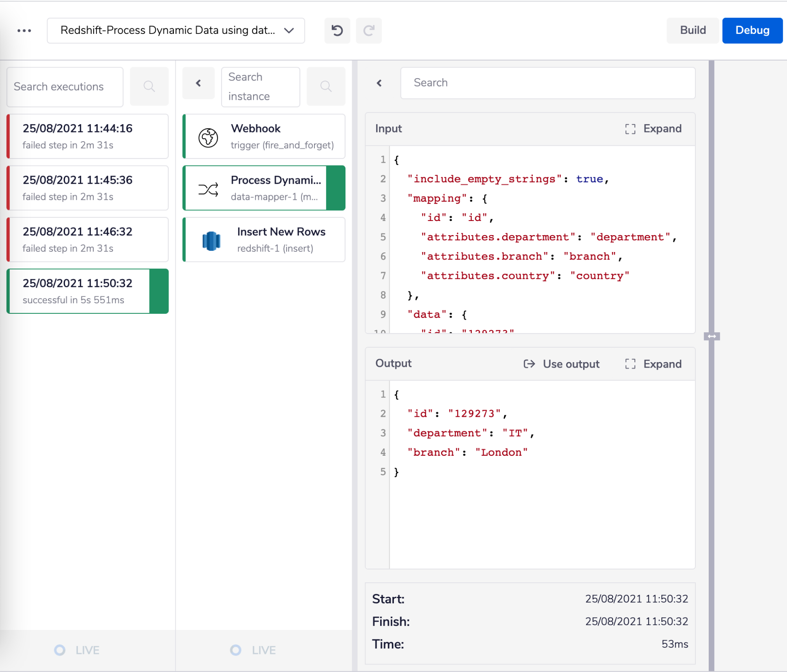Open the ellipsis menu next to workflow name
Viewport: 787px width, 672px height.
[24, 30]
